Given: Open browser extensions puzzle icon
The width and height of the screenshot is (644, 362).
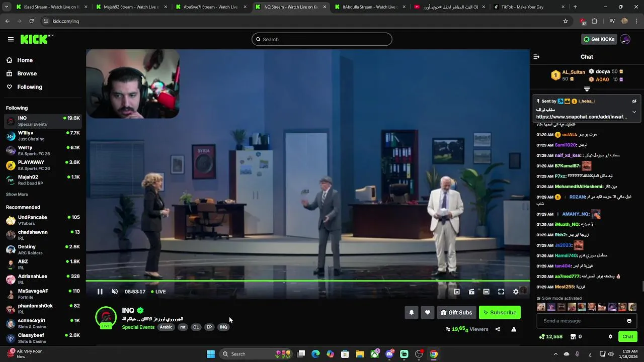Looking at the screenshot, I should (x=595, y=21).
